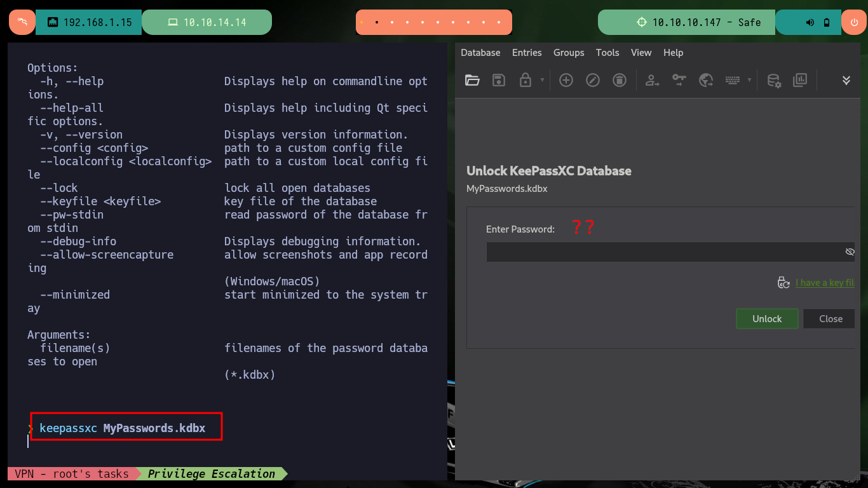Click the copy username icon

(653, 80)
